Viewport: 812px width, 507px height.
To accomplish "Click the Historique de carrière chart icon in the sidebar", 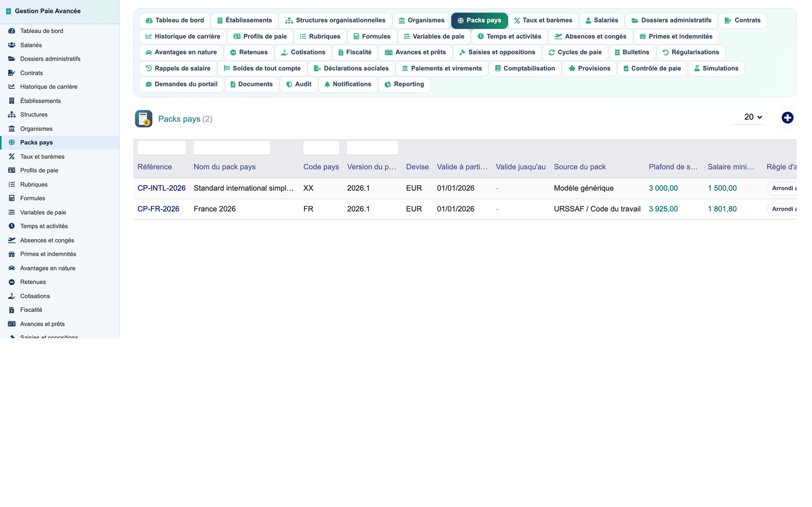I will pos(11,87).
